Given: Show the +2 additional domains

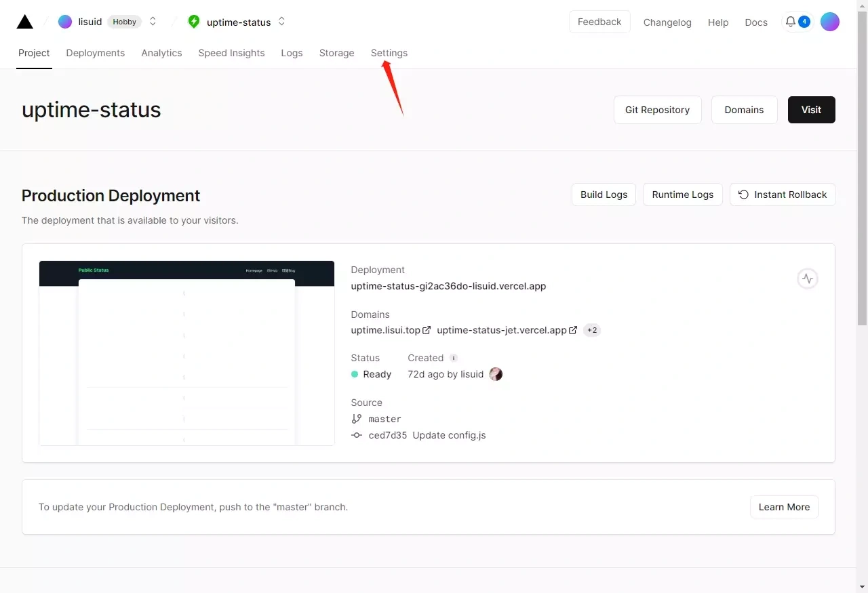Looking at the screenshot, I should click(592, 330).
